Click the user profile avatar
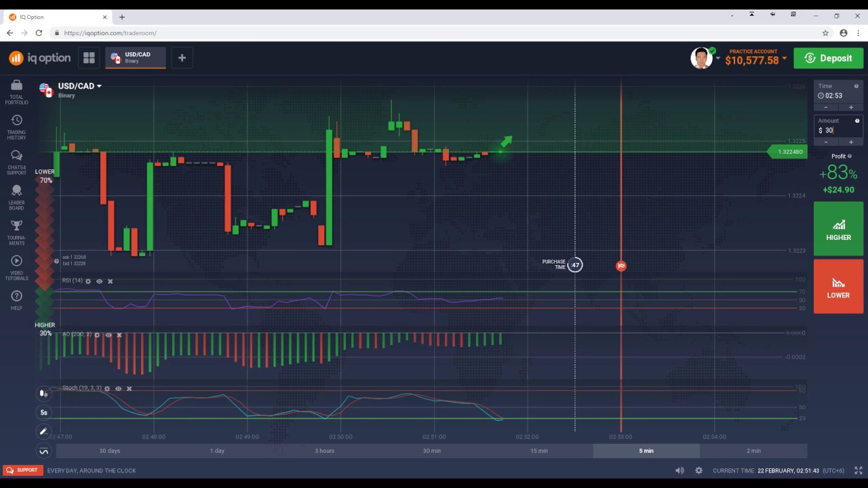Viewport: 868px width, 488px height. click(x=701, y=58)
